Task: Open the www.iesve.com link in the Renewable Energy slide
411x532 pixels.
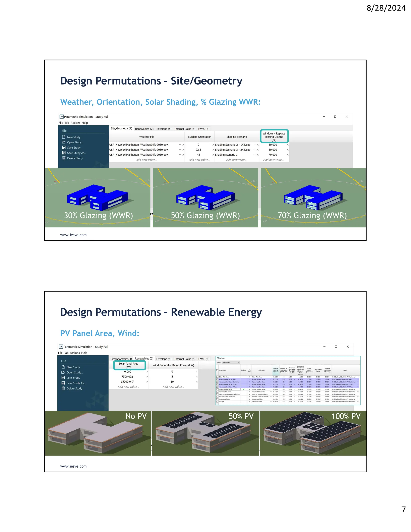Action: 73,466
